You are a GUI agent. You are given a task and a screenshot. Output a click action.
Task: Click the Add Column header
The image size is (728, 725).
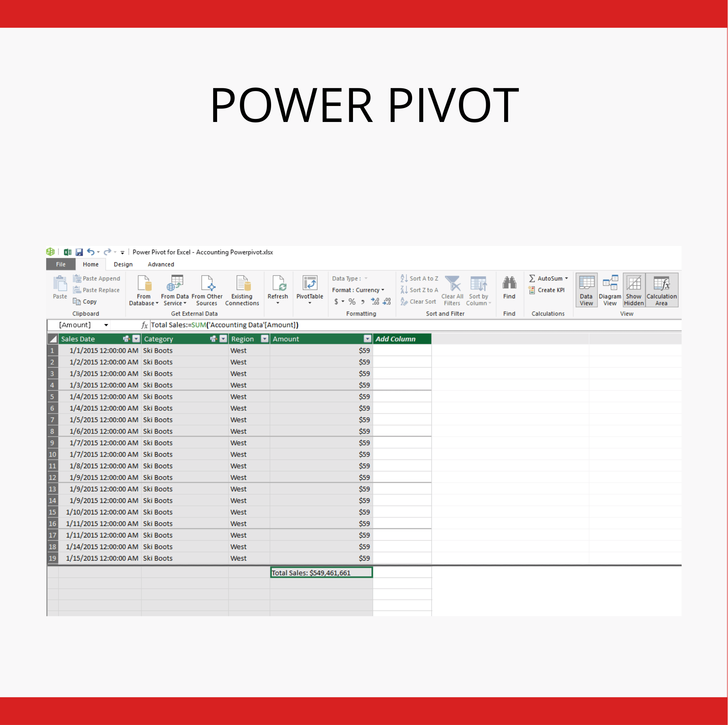(x=402, y=339)
